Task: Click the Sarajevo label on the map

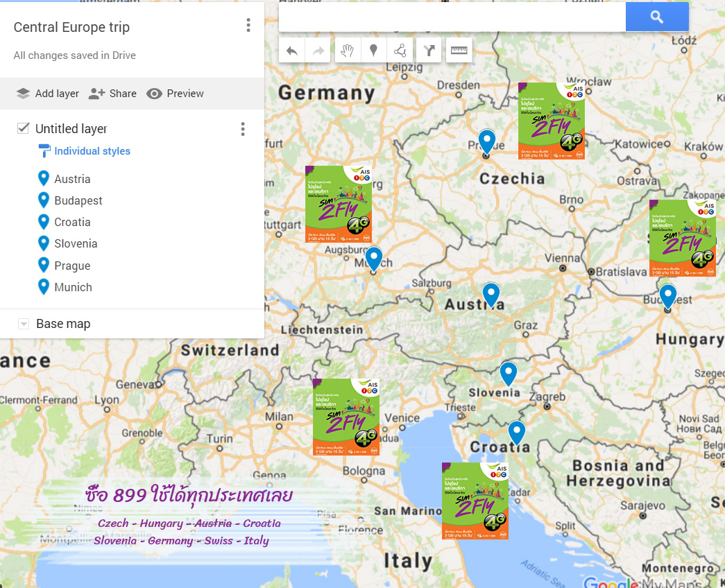Action: click(642, 505)
